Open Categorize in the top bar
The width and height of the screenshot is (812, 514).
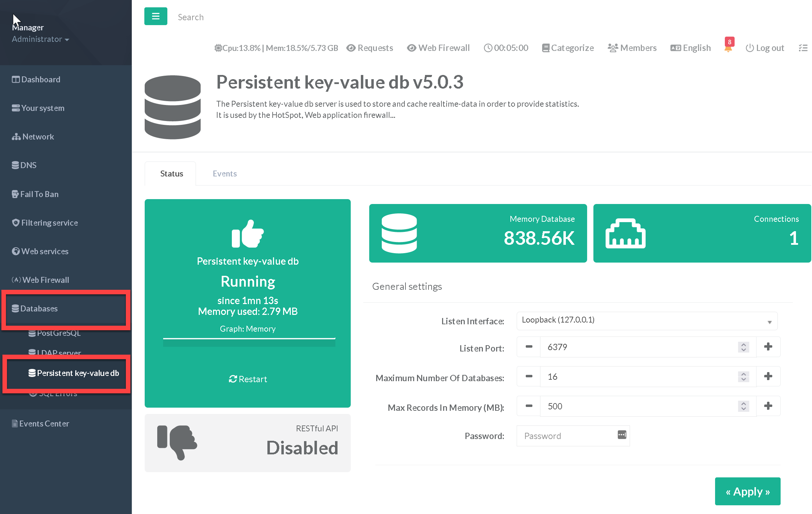point(568,48)
